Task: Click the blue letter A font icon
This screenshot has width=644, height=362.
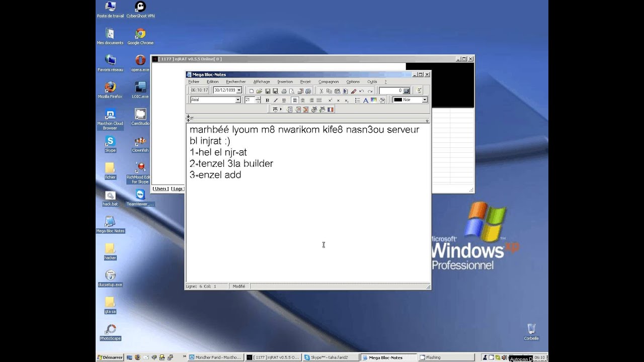Action: 366,100
